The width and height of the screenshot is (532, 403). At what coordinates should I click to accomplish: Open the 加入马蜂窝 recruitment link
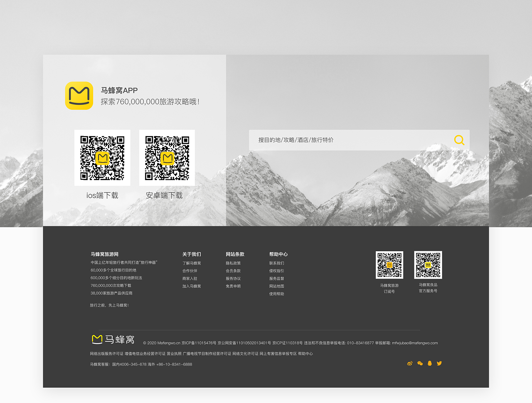click(x=192, y=286)
